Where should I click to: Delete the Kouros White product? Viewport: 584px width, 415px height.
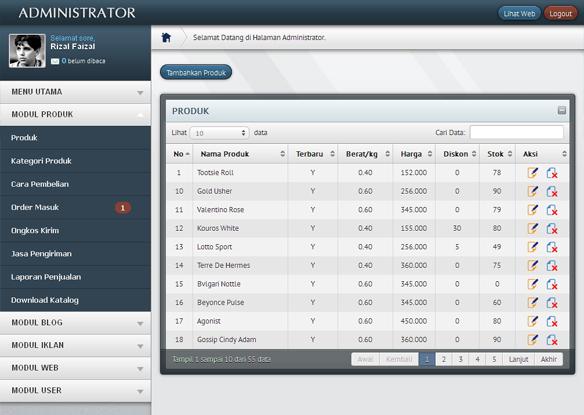(x=552, y=228)
